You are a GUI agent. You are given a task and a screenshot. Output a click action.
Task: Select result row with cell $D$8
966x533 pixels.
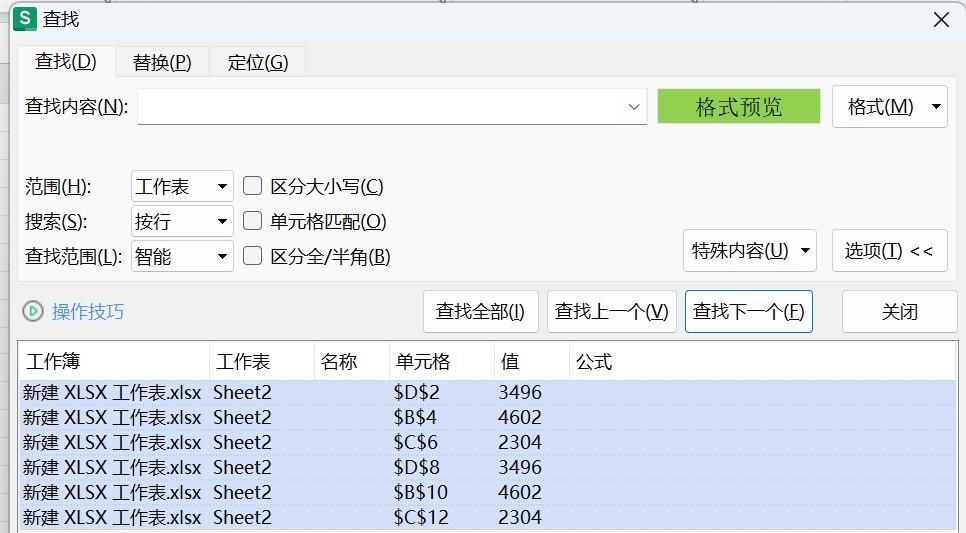click(x=488, y=467)
